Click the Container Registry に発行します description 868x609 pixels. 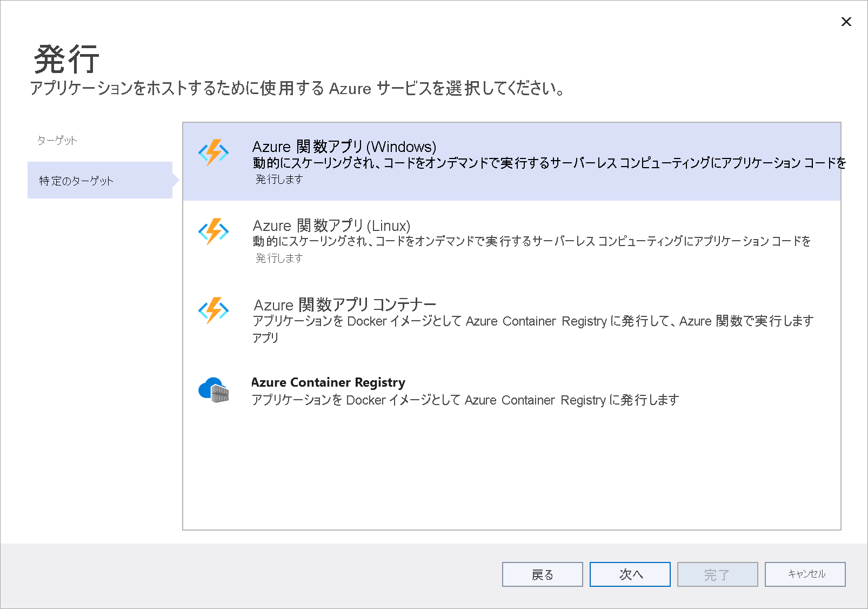465,400
